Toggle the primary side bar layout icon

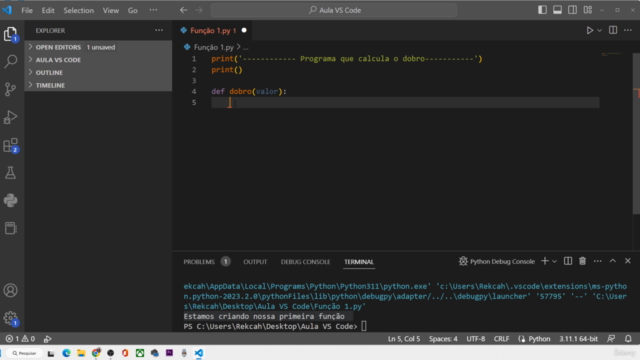[542, 10]
